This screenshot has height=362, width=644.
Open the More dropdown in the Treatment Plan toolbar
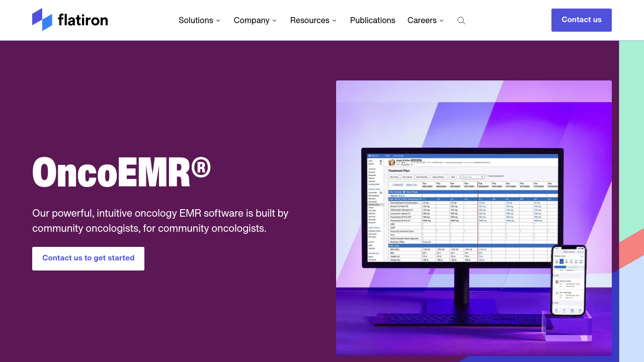tap(454, 177)
